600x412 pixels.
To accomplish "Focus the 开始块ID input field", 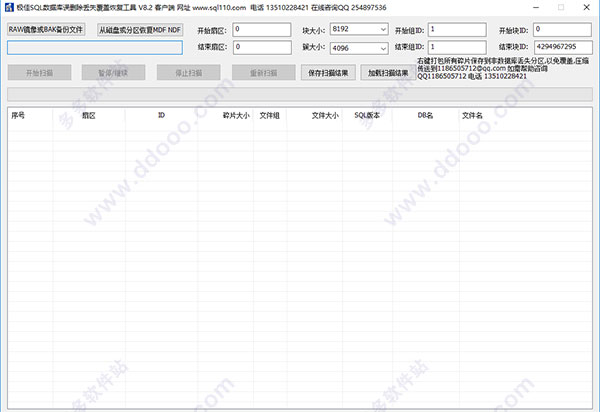I will coord(562,29).
